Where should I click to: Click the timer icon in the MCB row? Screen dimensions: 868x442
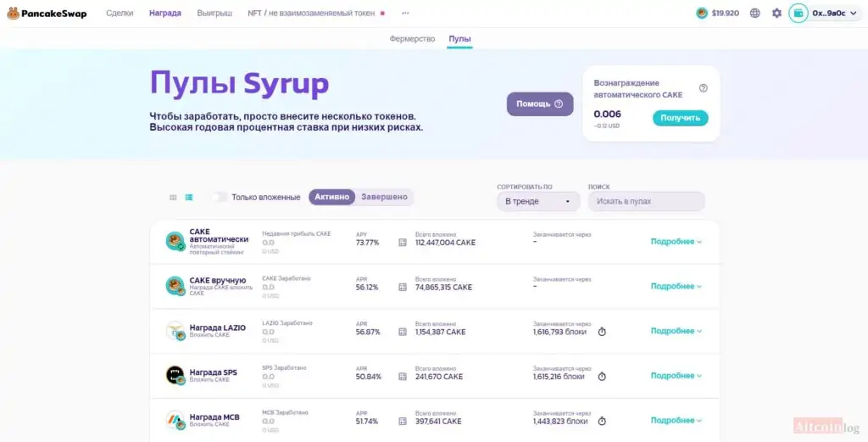click(602, 421)
